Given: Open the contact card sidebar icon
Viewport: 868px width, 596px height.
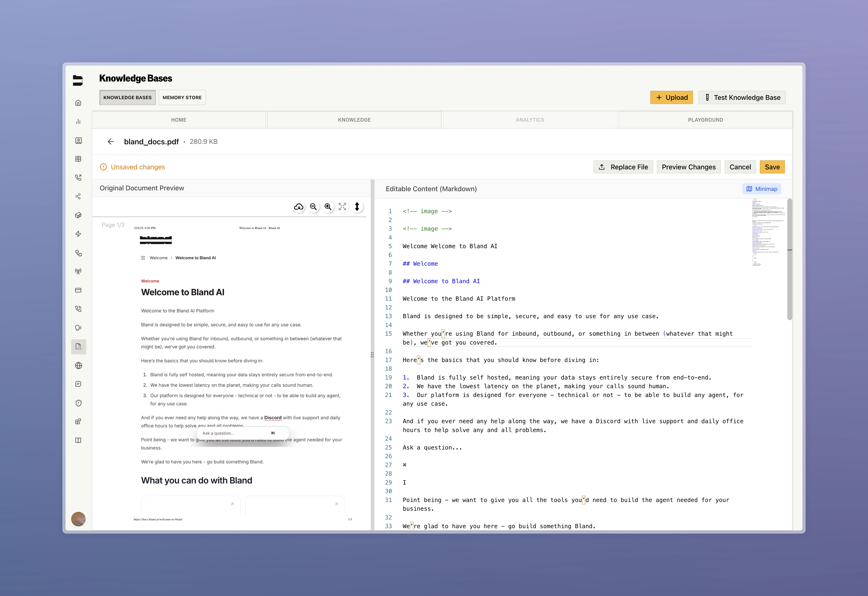Looking at the screenshot, I should click(78, 140).
